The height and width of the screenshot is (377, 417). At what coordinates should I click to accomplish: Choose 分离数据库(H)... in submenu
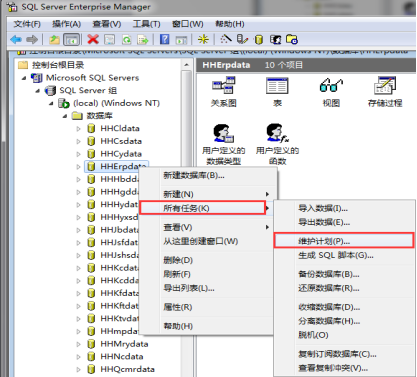(x=344, y=321)
